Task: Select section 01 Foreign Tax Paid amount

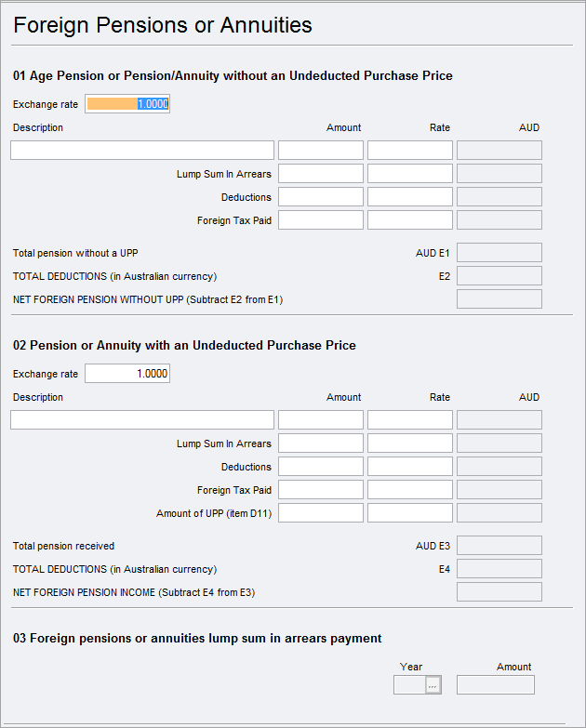Action: [321, 220]
